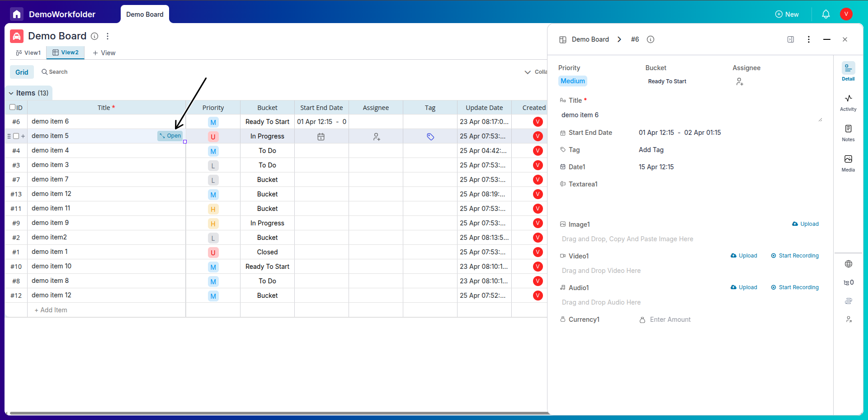Click Upload for Image1

805,224
